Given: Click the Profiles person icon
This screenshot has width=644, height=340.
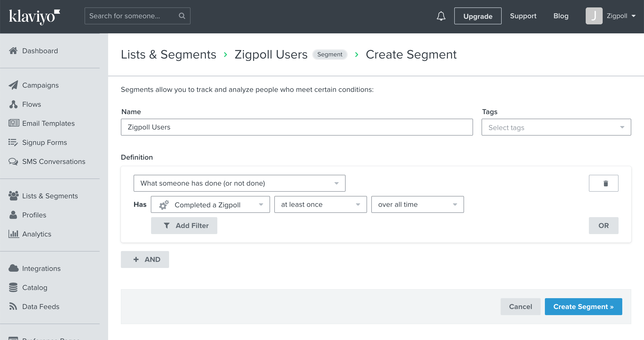Looking at the screenshot, I should [13, 215].
